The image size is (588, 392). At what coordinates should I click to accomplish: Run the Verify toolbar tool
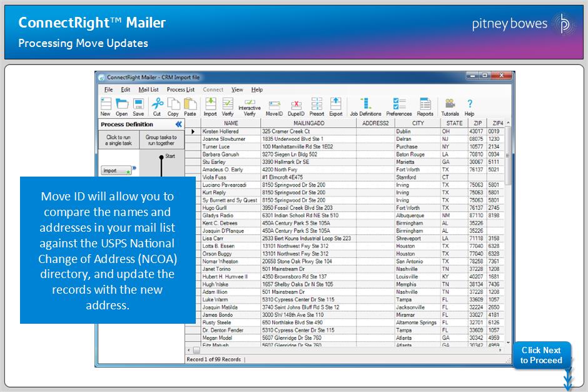tap(228, 106)
